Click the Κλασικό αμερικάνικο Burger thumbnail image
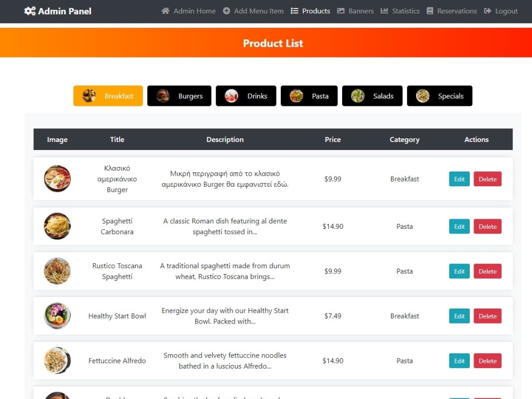532x399 pixels. 57,178
